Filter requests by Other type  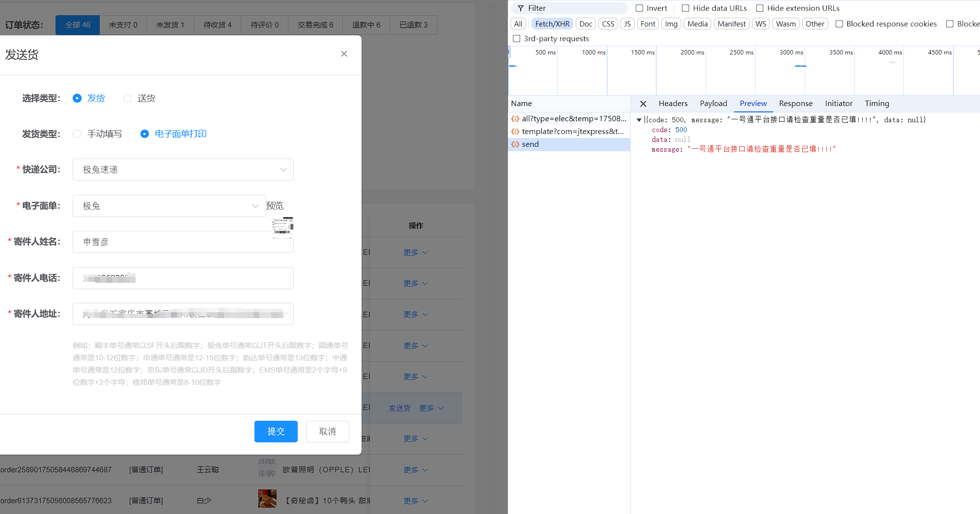click(815, 24)
